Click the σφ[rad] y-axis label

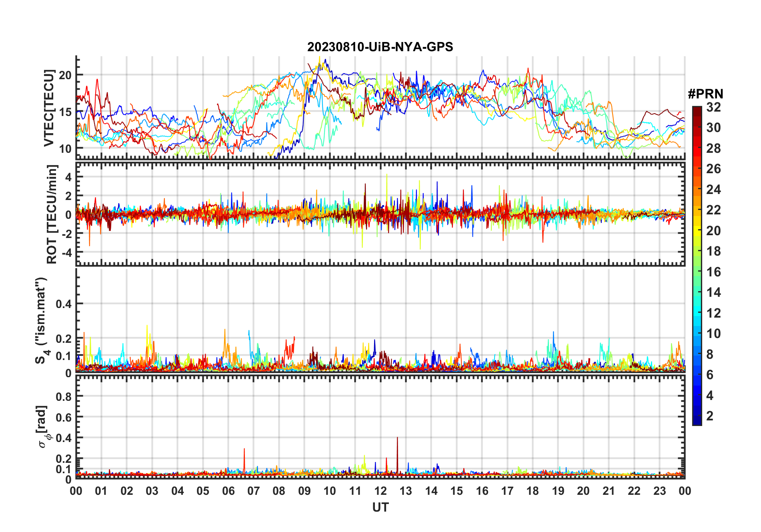click(43, 427)
